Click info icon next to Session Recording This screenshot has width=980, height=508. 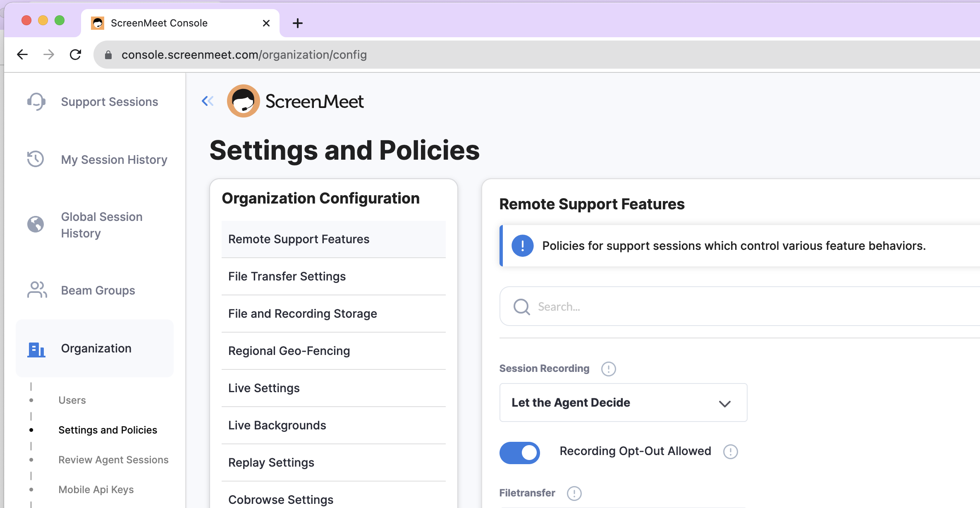(x=608, y=369)
